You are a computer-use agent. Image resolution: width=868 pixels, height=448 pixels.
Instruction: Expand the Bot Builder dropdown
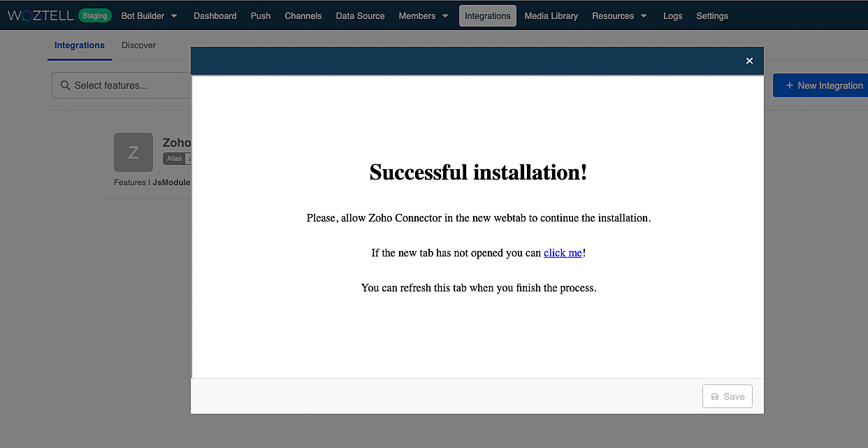click(x=149, y=15)
